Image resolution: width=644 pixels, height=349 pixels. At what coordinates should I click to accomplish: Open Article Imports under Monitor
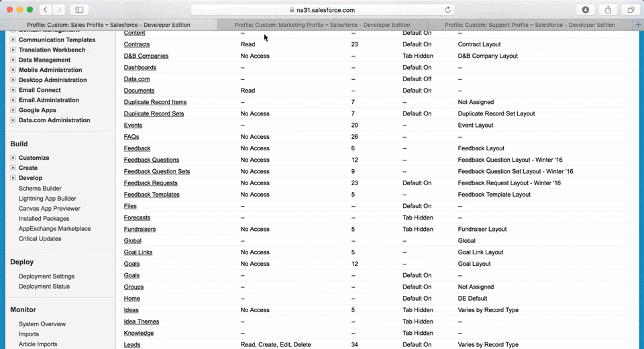[x=38, y=344]
